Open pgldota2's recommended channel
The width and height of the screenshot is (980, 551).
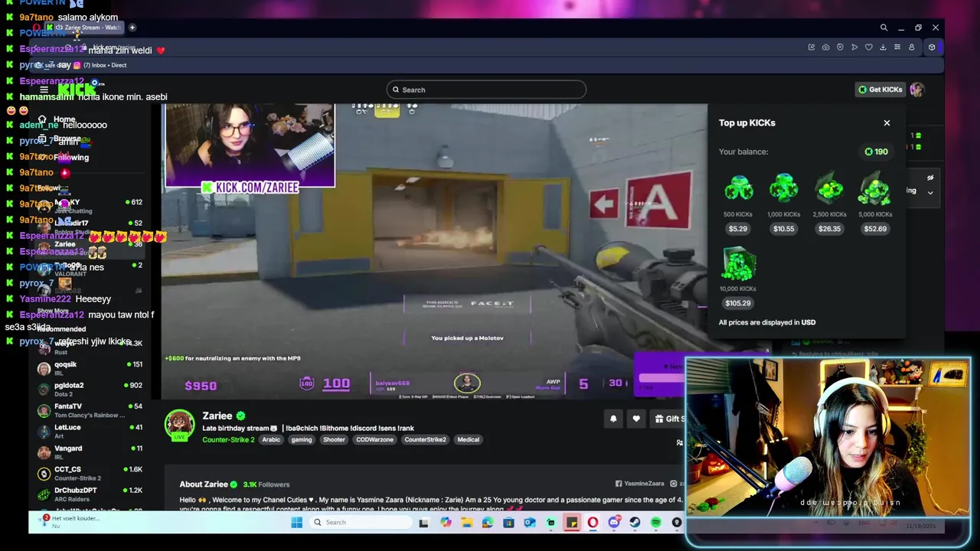(x=90, y=389)
